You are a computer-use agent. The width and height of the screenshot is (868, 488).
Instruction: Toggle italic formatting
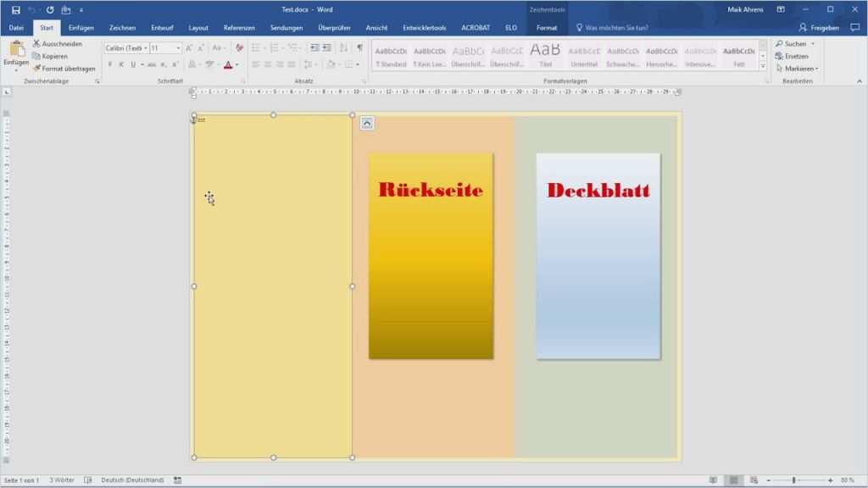[121, 64]
